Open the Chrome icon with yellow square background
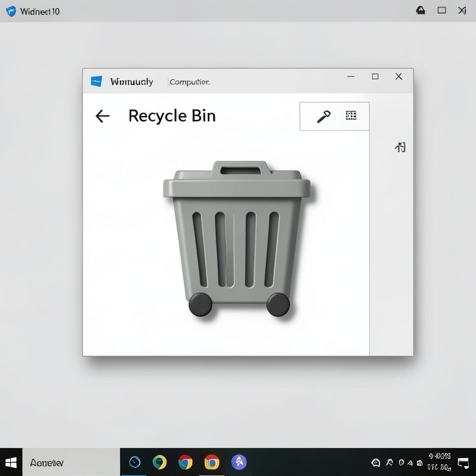The height and width of the screenshot is (476, 476). pyautogui.click(x=212, y=463)
